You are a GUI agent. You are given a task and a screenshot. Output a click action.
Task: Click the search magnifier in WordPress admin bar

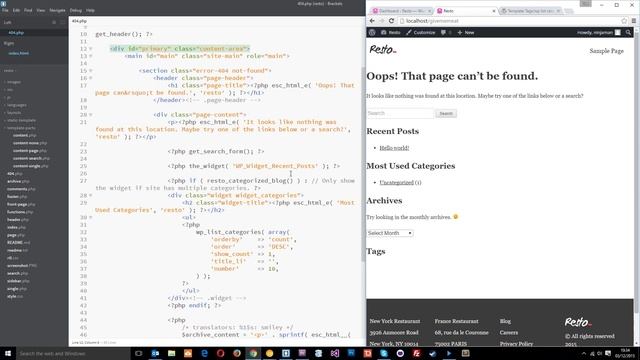[628, 32]
